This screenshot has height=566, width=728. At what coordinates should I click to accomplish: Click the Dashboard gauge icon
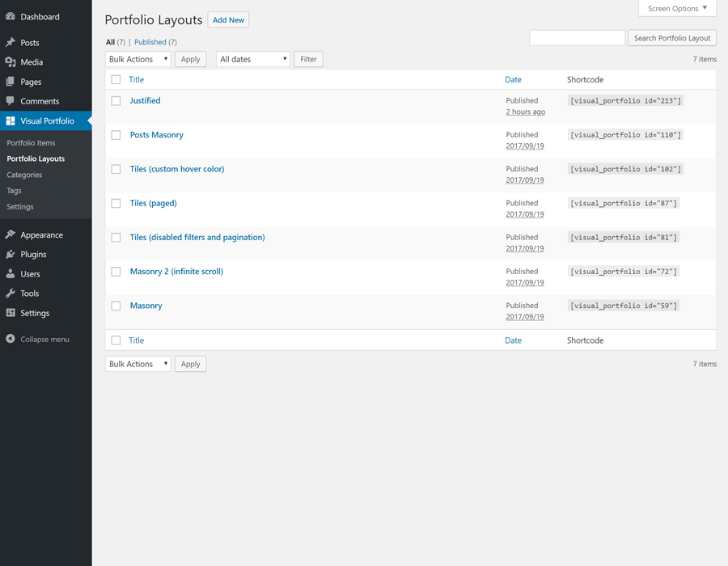coord(11,16)
